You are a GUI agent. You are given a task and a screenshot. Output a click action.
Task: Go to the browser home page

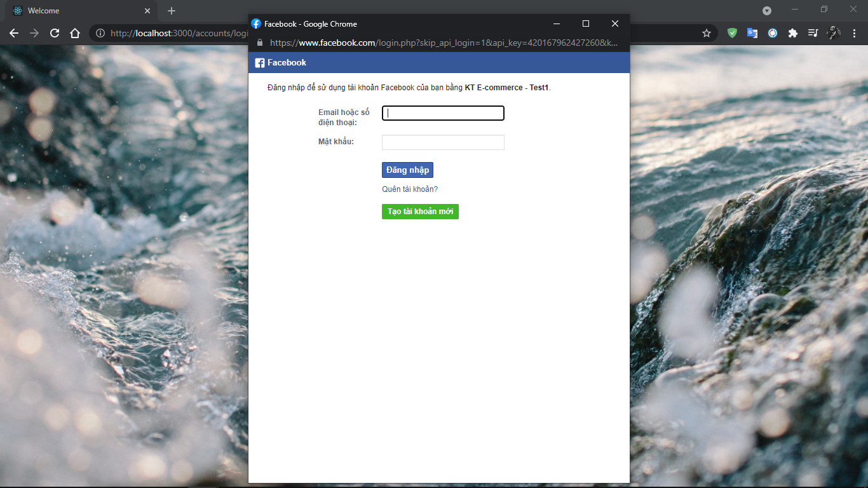click(75, 33)
